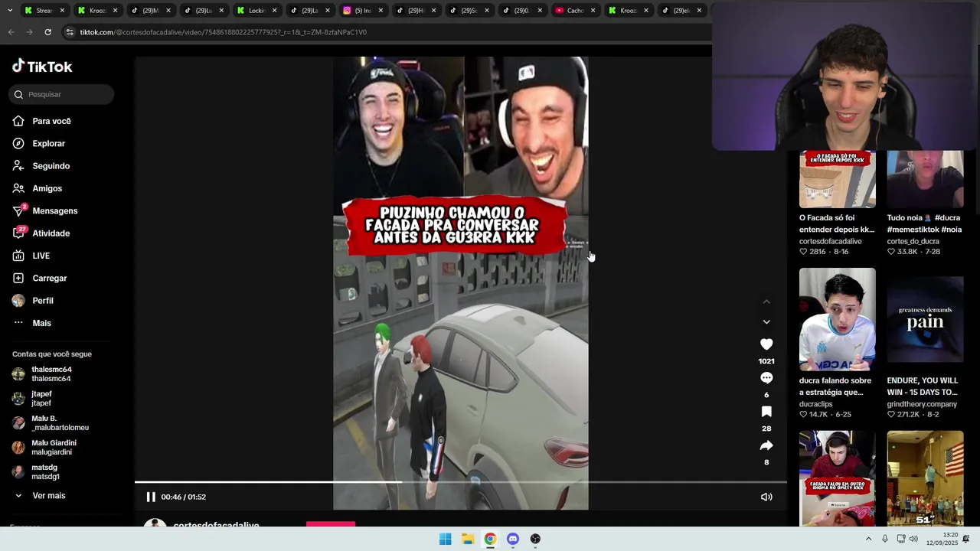Open the LIVE section
Screen dimensions: 980x551
coord(31,256)
